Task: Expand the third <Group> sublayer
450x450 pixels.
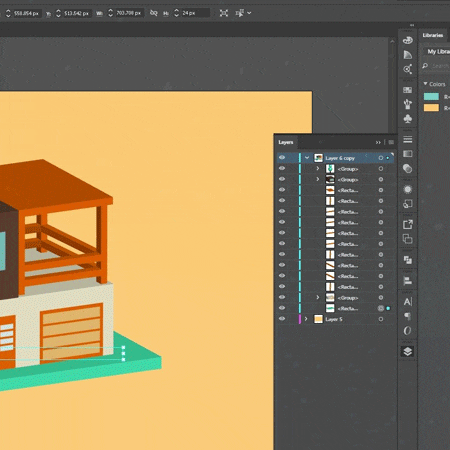Action: coord(318,297)
